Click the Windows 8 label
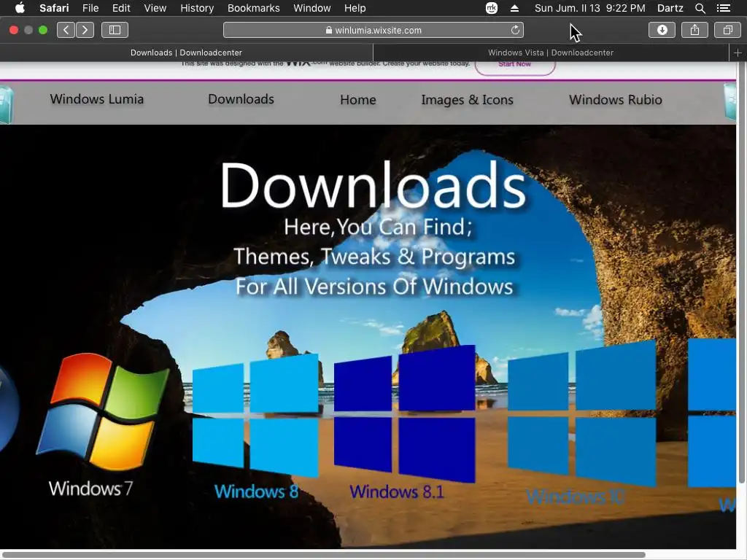The width and height of the screenshot is (747, 560). [256, 491]
